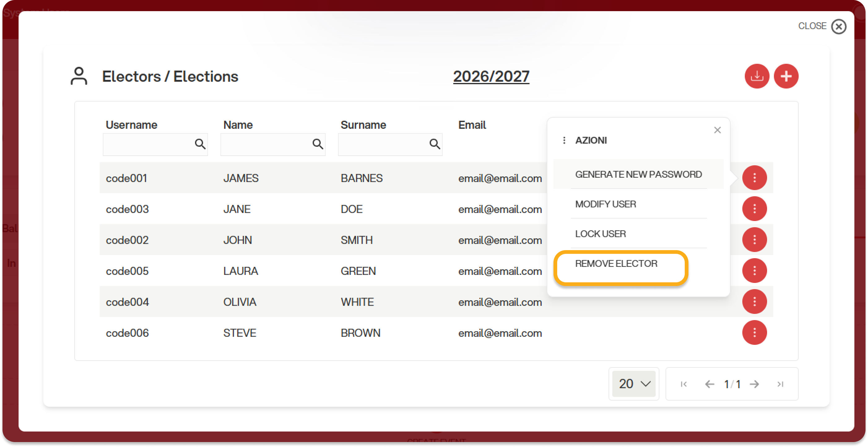Click the red plus add elector button
The image size is (868, 447).
click(786, 76)
